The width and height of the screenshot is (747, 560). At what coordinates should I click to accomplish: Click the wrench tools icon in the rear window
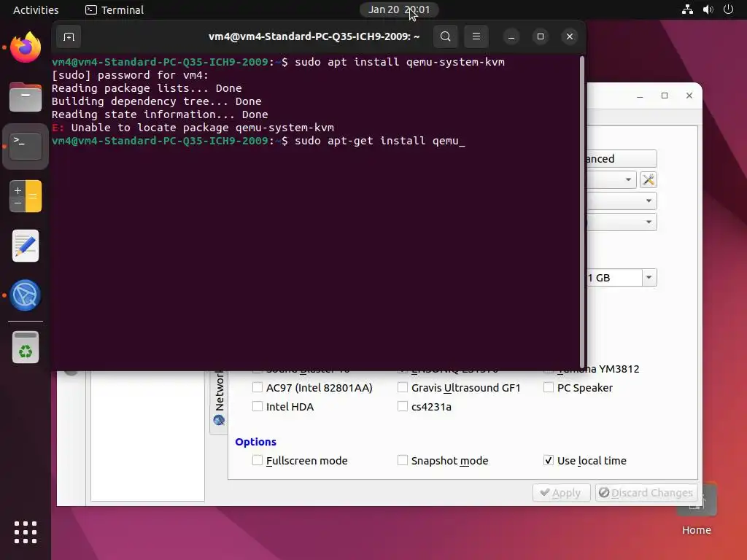pyautogui.click(x=649, y=179)
